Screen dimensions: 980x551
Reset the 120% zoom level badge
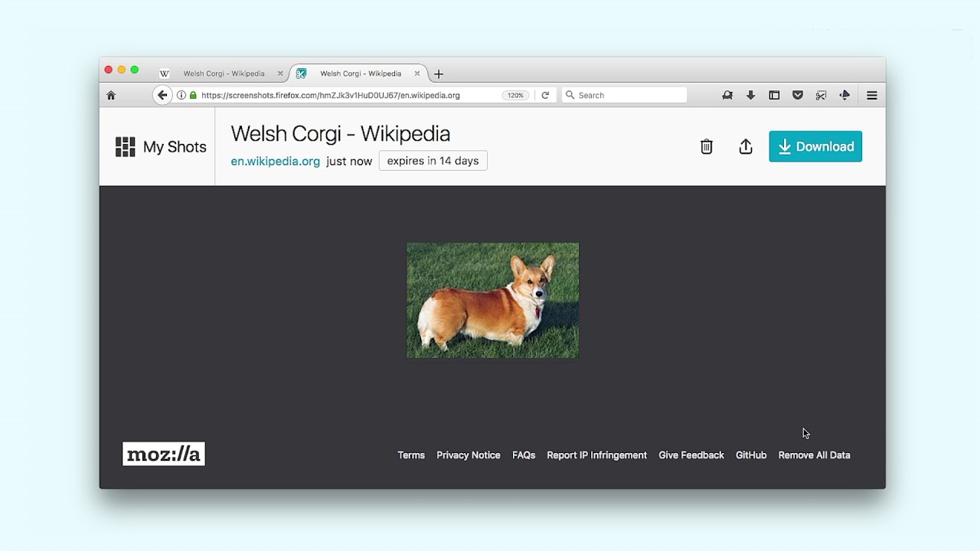pyautogui.click(x=515, y=96)
